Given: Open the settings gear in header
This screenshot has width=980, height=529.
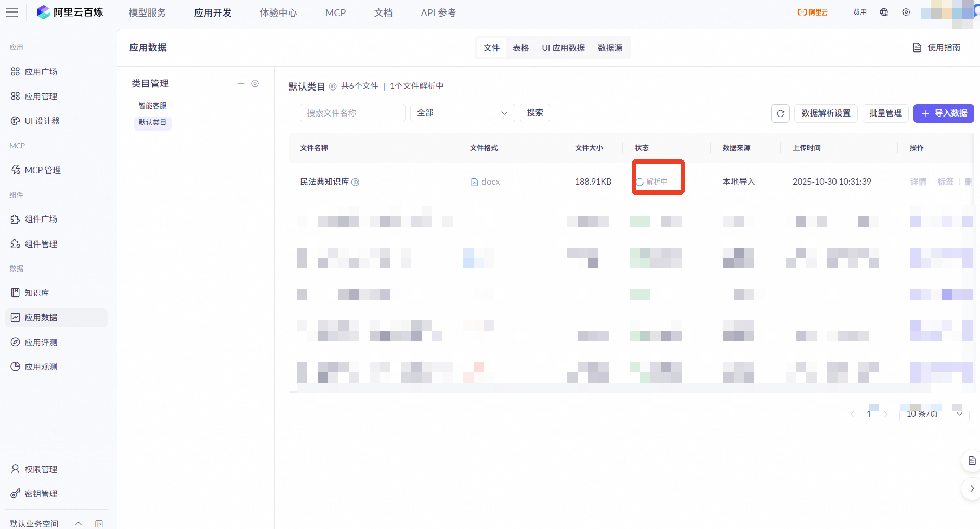Looking at the screenshot, I should [906, 12].
